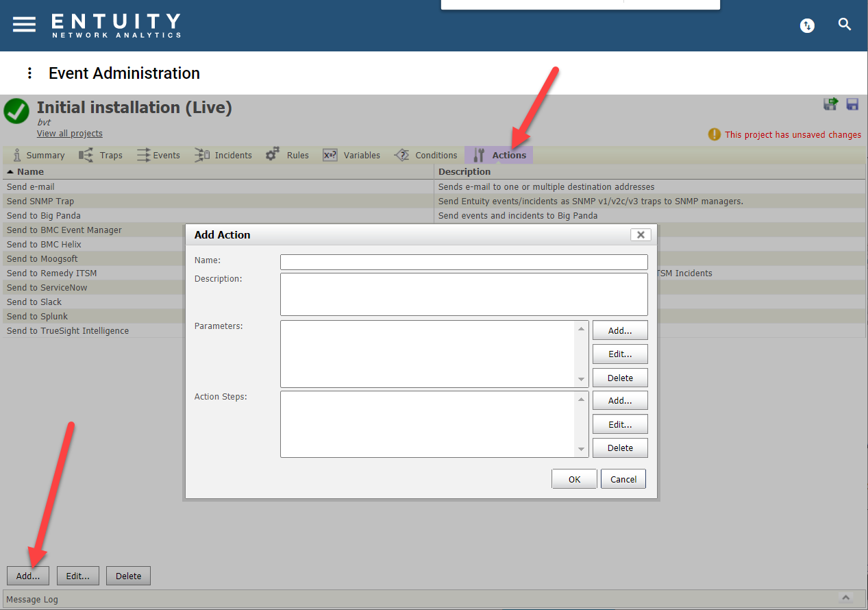Click the orange unsaved changes warning icon

point(715,134)
